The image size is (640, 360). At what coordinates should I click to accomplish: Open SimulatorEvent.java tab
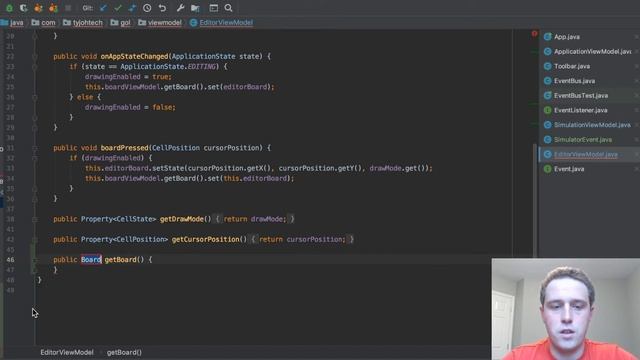(x=583, y=140)
